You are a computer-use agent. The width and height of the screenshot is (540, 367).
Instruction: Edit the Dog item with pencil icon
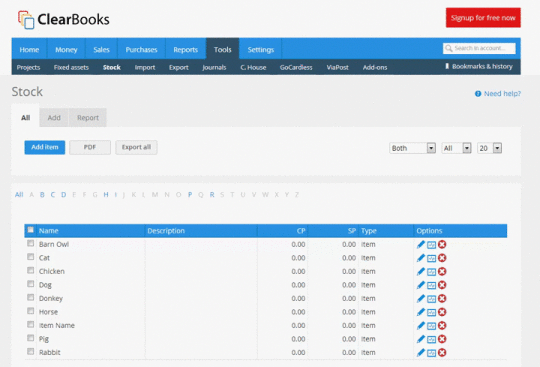point(420,285)
